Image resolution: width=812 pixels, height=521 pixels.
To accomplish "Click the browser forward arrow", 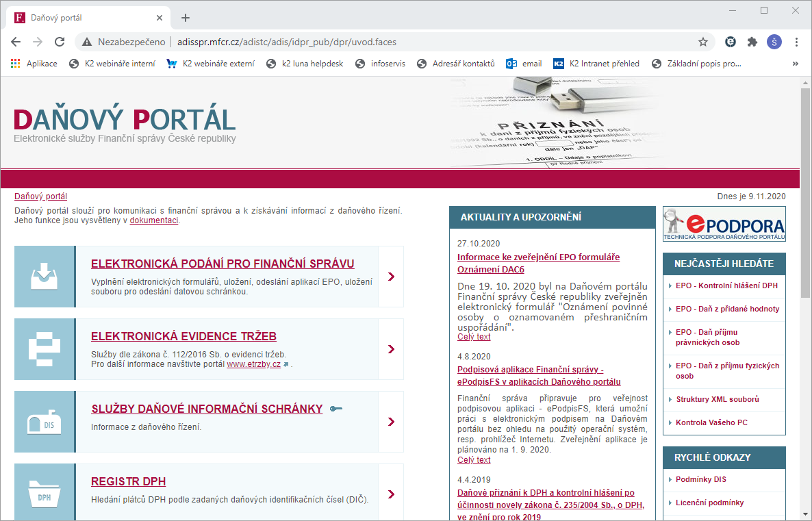I will coord(38,42).
